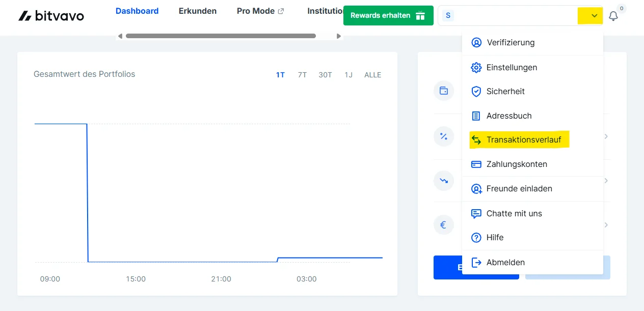Click the gift icon in Rewards erhalten
This screenshot has height=311, width=644.
[x=420, y=15]
